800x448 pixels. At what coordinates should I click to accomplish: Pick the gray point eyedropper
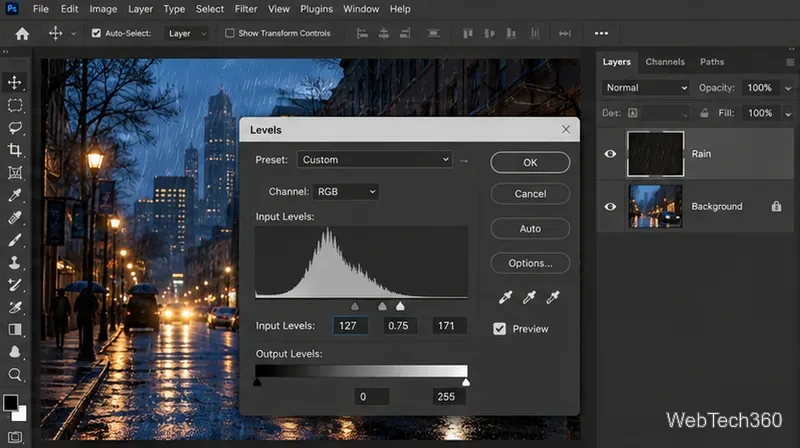529,297
